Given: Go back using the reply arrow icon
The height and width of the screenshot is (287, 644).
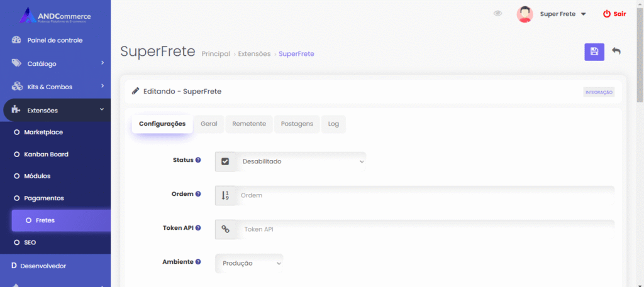Looking at the screenshot, I should pos(616,51).
